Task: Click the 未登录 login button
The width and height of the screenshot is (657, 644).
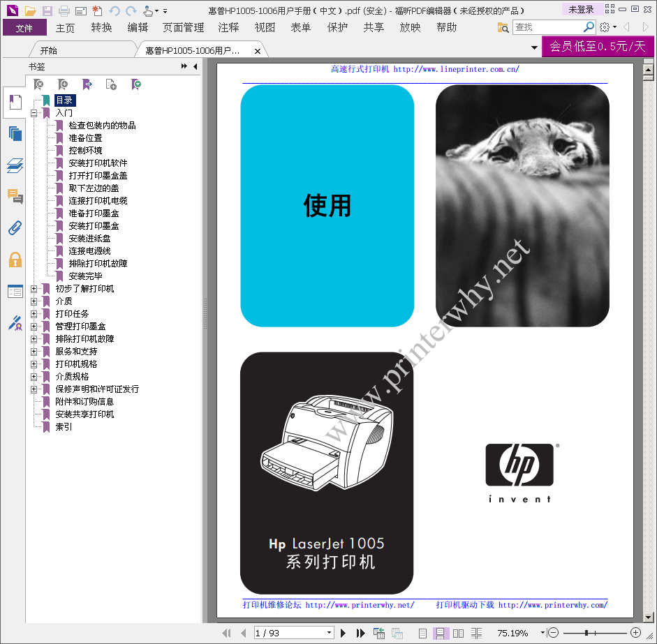Action: [x=581, y=9]
